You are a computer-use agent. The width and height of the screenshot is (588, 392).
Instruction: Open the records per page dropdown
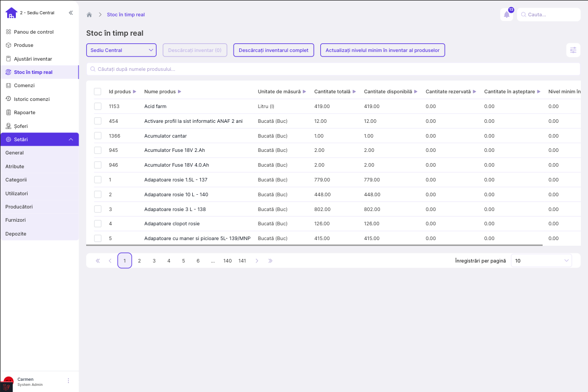[541, 261]
